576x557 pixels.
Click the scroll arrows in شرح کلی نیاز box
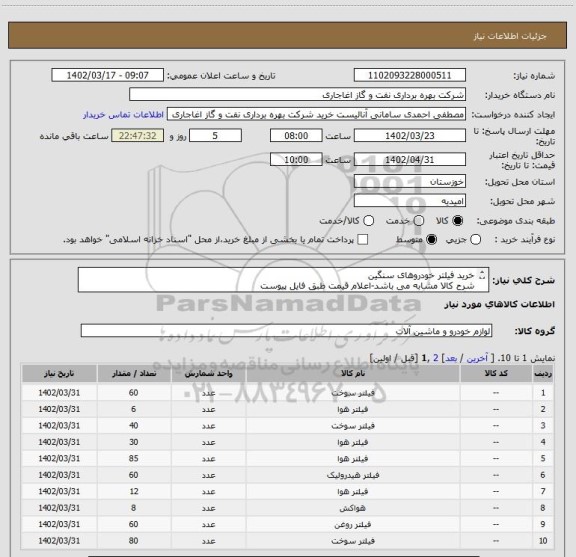tap(482, 275)
